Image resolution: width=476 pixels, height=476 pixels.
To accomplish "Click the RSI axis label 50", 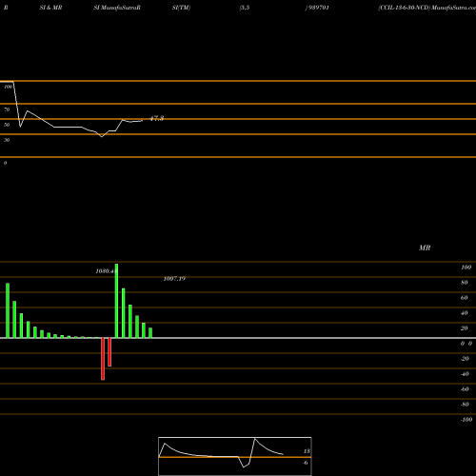I will tap(7, 125).
